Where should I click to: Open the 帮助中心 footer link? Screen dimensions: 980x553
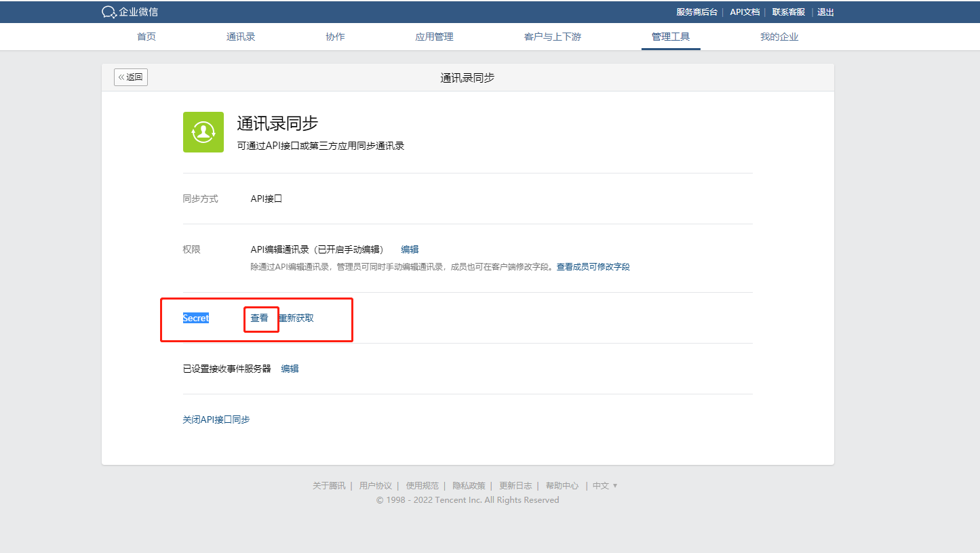[x=562, y=486]
